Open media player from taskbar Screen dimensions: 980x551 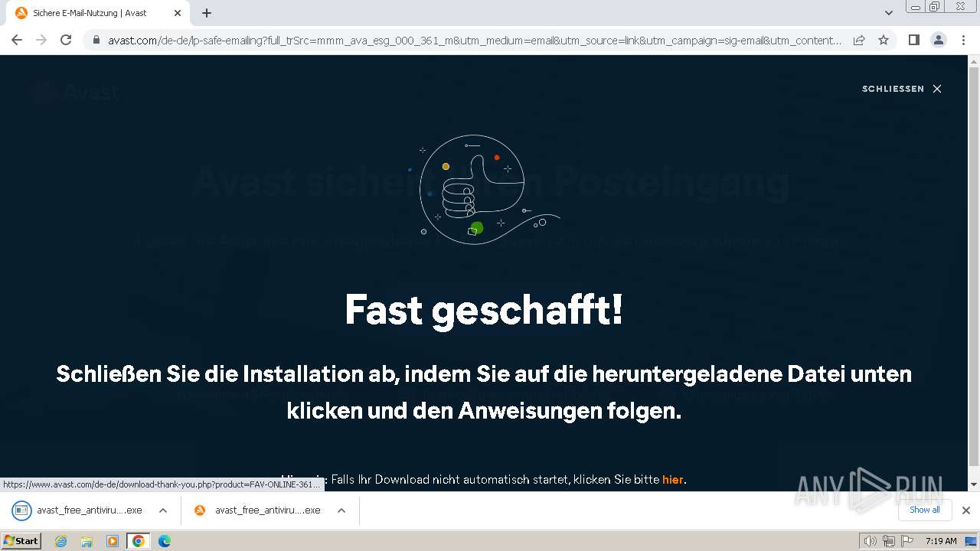pyautogui.click(x=113, y=541)
